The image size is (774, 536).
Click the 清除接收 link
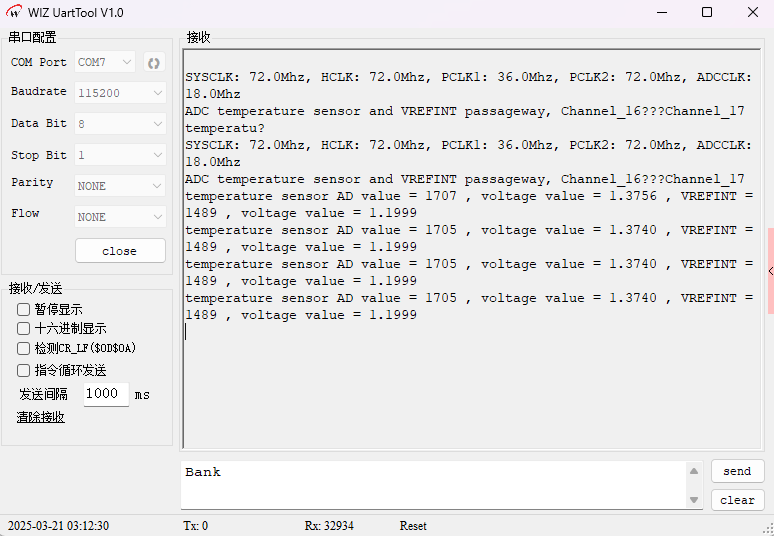(x=41, y=417)
